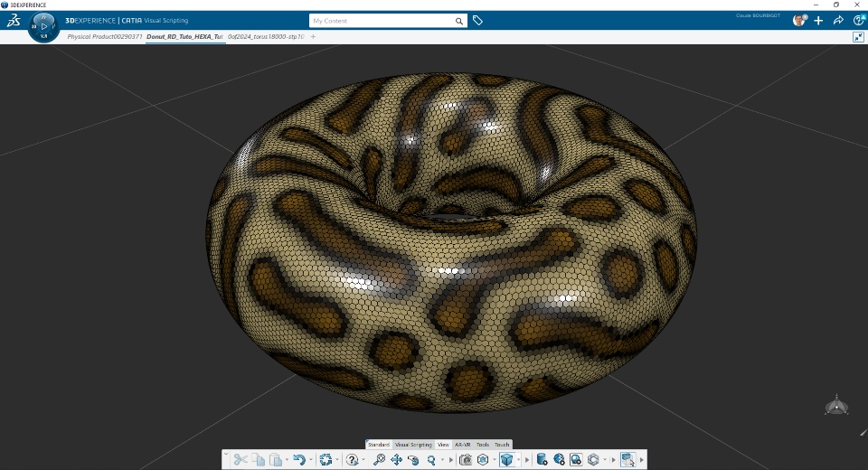Expand the Paste options dropdown arrow

pyautogui.click(x=286, y=459)
